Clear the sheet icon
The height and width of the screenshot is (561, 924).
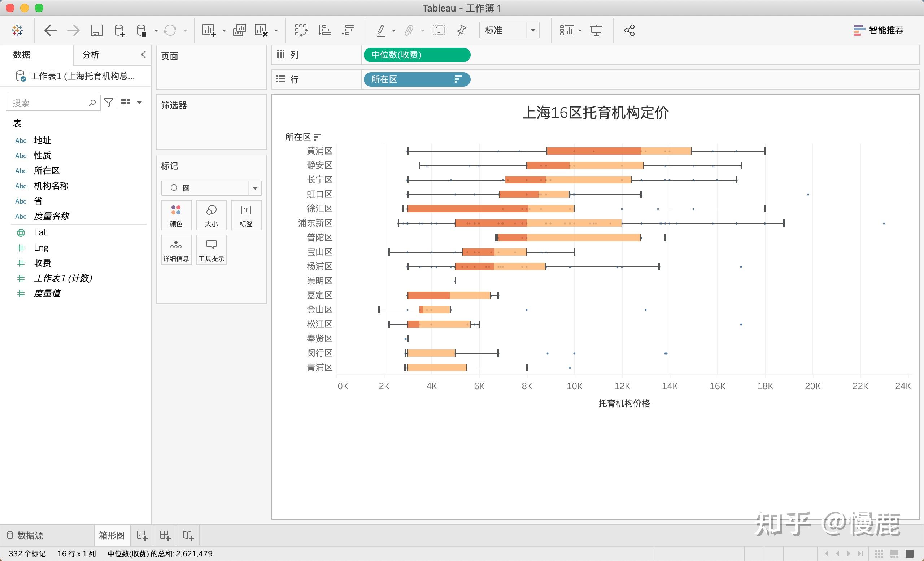(x=261, y=30)
